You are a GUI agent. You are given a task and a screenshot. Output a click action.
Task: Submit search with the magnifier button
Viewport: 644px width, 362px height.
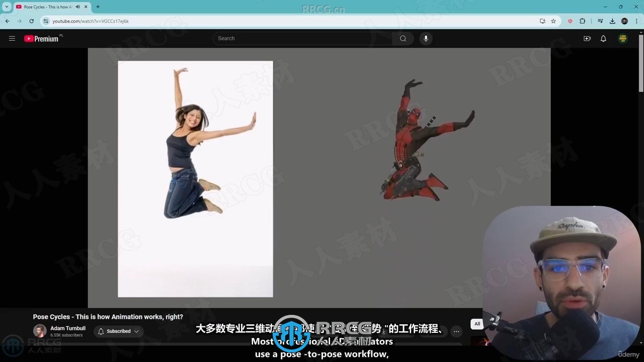403,38
